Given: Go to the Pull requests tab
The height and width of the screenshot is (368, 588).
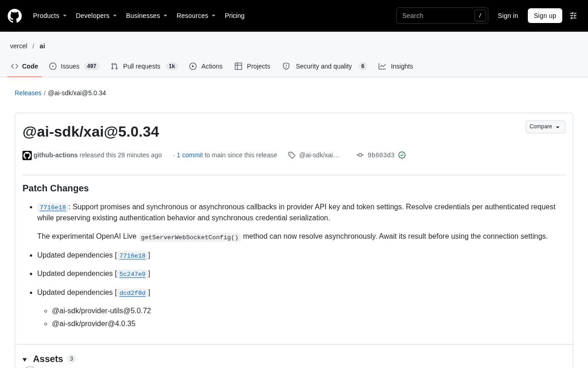Looking at the screenshot, I should coord(144,66).
